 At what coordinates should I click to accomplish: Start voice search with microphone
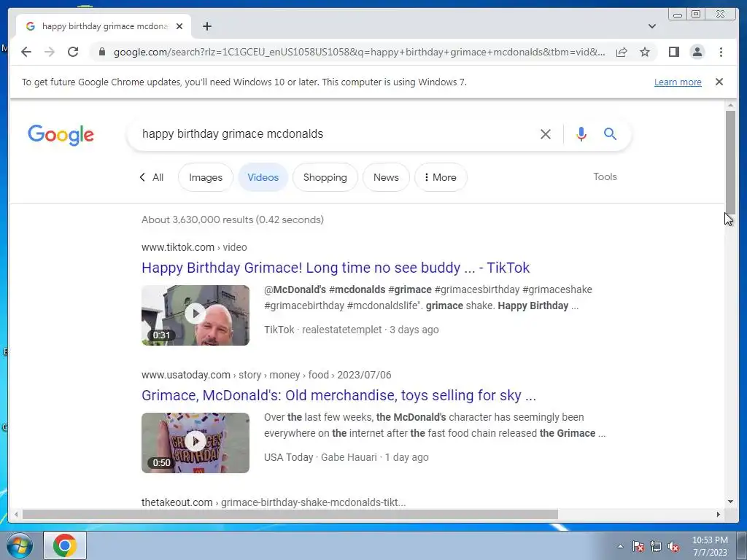coord(581,134)
